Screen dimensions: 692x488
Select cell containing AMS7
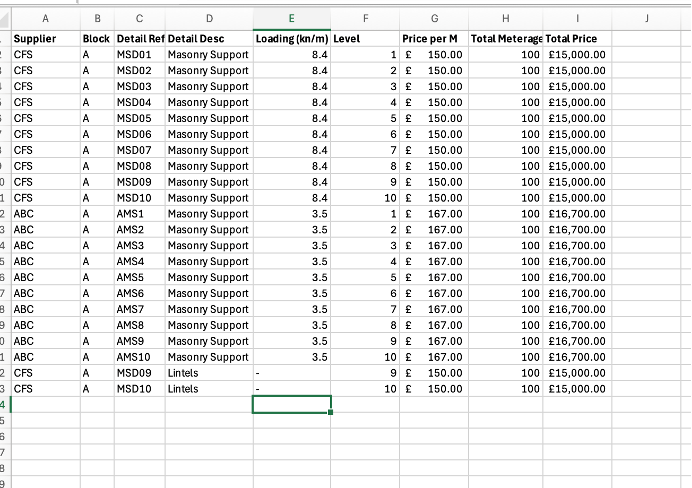(x=140, y=309)
